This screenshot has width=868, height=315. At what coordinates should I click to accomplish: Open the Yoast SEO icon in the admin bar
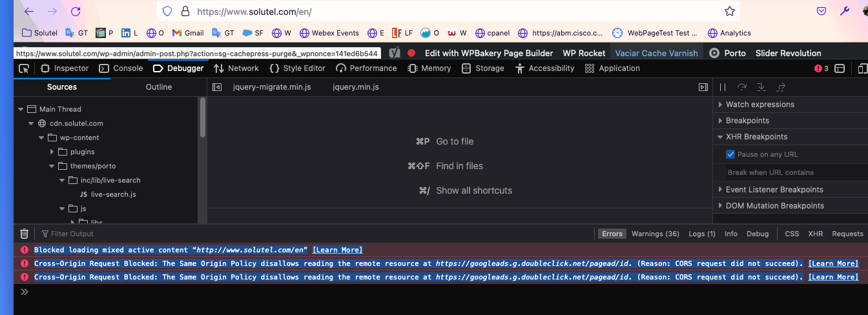point(395,53)
